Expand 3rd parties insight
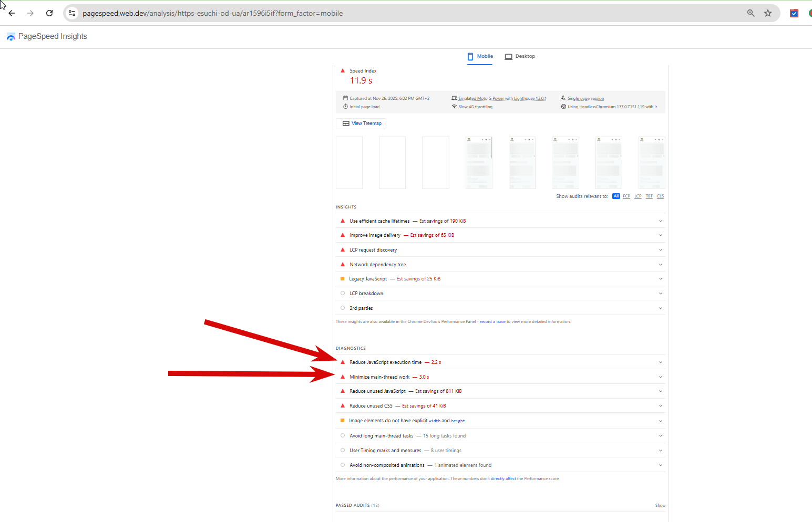Image resolution: width=812 pixels, height=522 pixels. point(500,308)
